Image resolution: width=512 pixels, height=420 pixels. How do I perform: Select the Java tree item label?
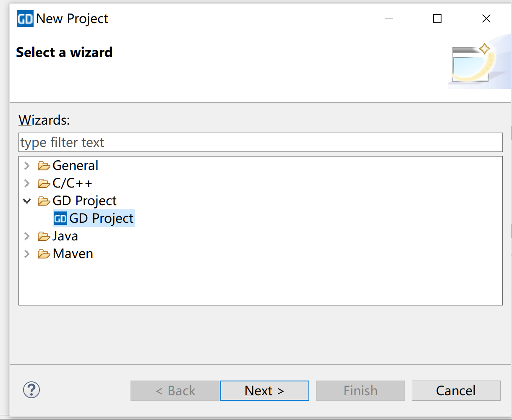coord(65,236)
